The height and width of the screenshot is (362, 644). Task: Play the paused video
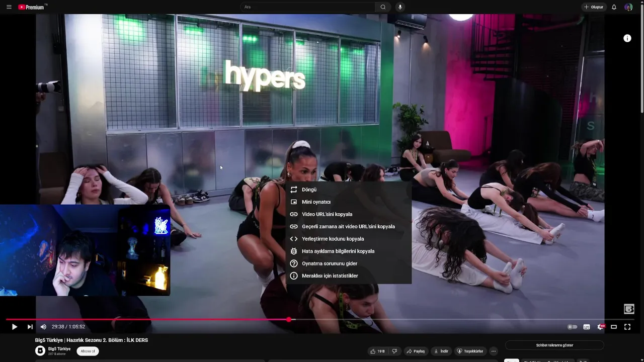(x=14, y=327)
